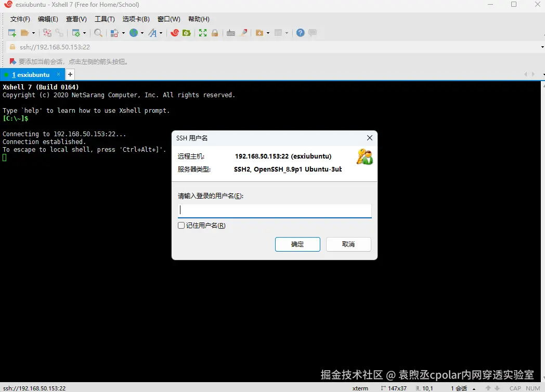
Task: Click the globe Encoding icon
Action: point(134,33)
